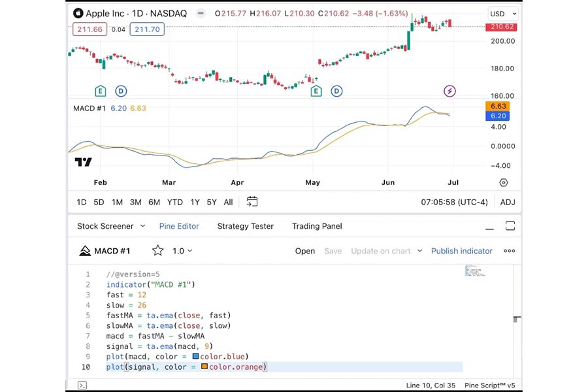The height and width of the screenshot is (392, 588).
Task: Select the 6M time range
Action: pyautogui.click(x=154, y=202)
